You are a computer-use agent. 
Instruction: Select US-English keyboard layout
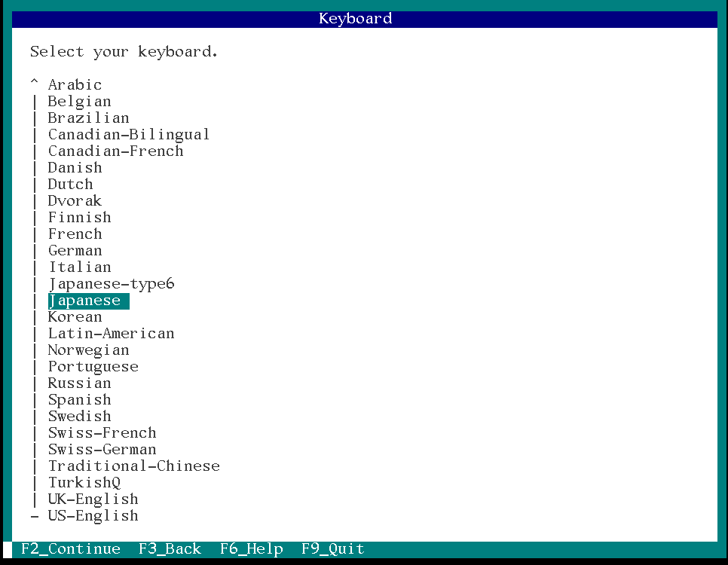pos(93,516)
